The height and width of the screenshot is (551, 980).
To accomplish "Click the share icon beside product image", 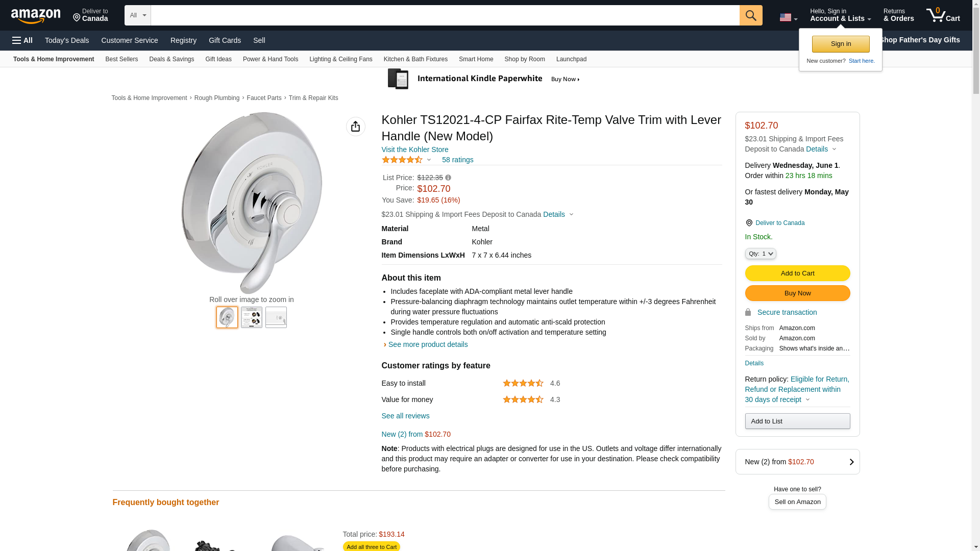I will (355, 127).
